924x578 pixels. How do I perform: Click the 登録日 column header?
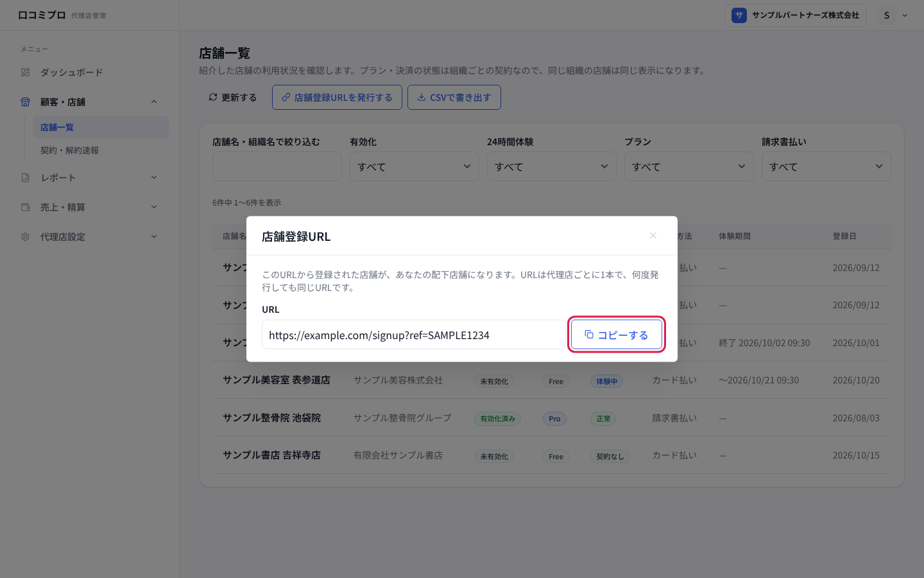pos(844,236)
